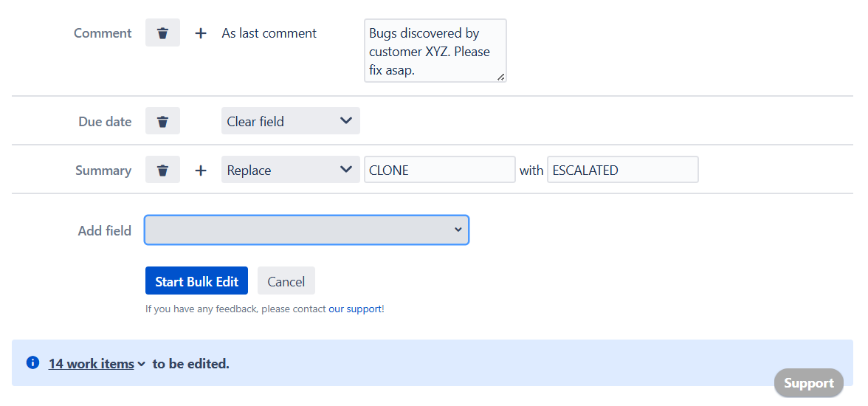This screenshot has height=406, width=868.
Task: Grab the comment textarea resize handle
Action: click(x=501, y=76)
